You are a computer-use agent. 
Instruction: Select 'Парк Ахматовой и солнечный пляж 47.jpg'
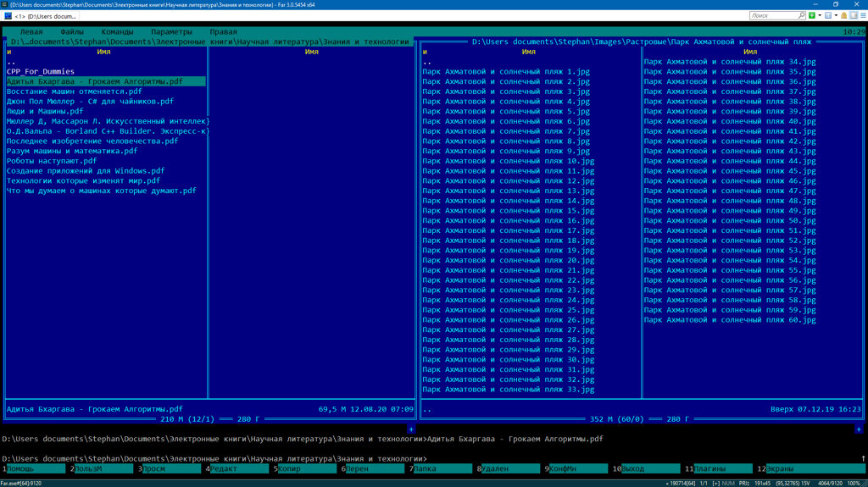[x=730, y=191]
